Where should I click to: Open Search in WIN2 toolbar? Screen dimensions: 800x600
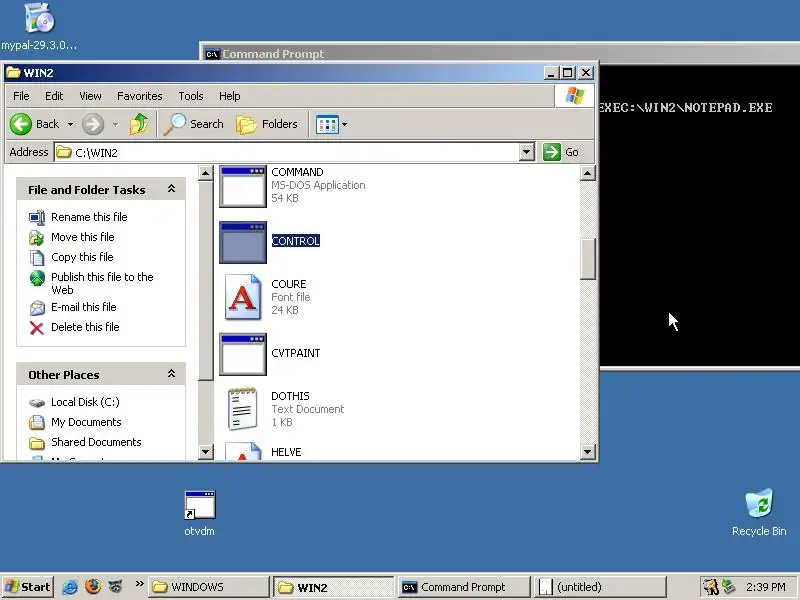(193, 124)
